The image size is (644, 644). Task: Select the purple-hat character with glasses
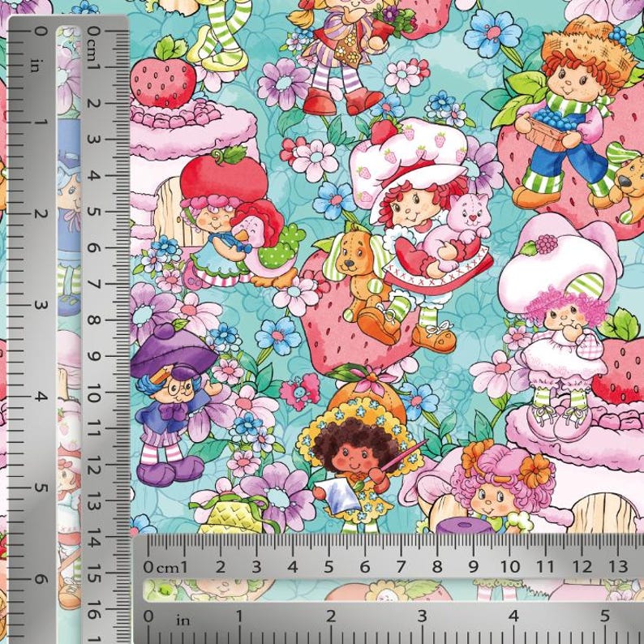pyautogui.click(x=174, y=405)
